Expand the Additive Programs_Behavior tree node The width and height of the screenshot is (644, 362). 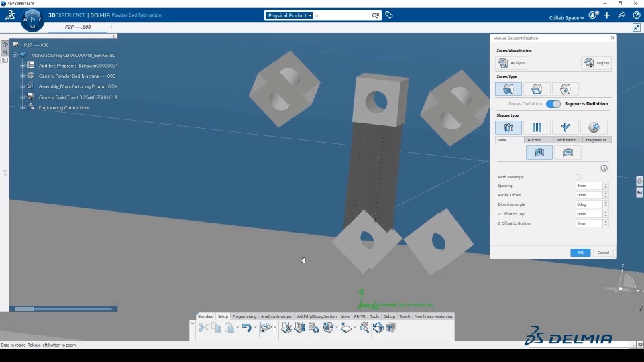[x=23, y=66]
